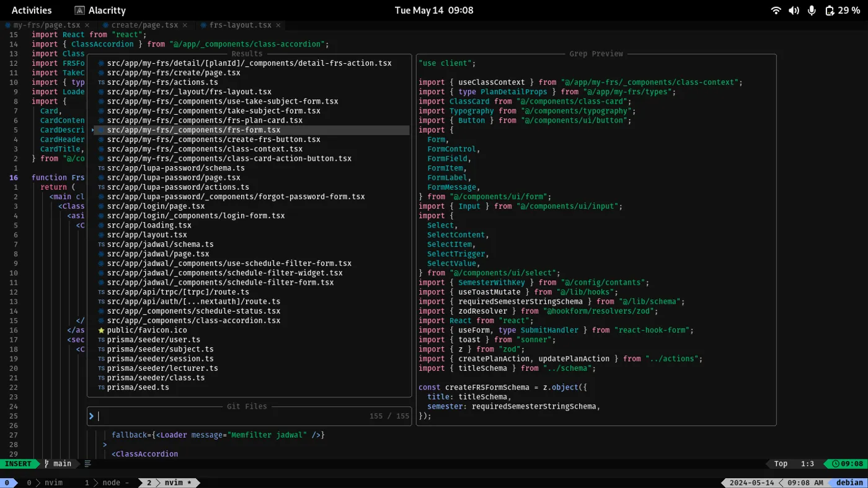
Task: Open the Activities menu
Action: point(31,10)
